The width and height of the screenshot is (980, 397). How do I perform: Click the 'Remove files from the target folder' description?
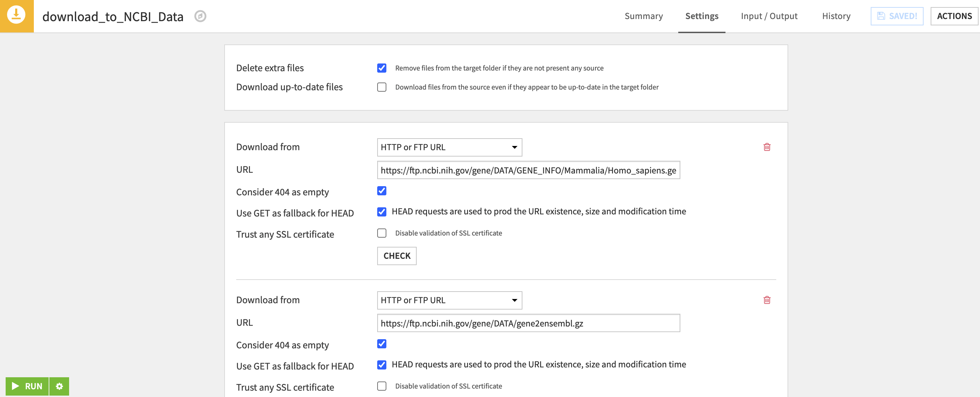click(499, 68)
